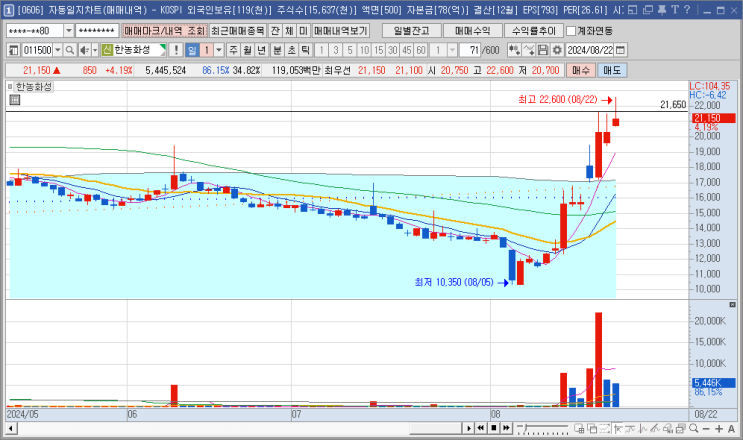Switch chart to 월 monthly period
743x440 pixels.
248,50
